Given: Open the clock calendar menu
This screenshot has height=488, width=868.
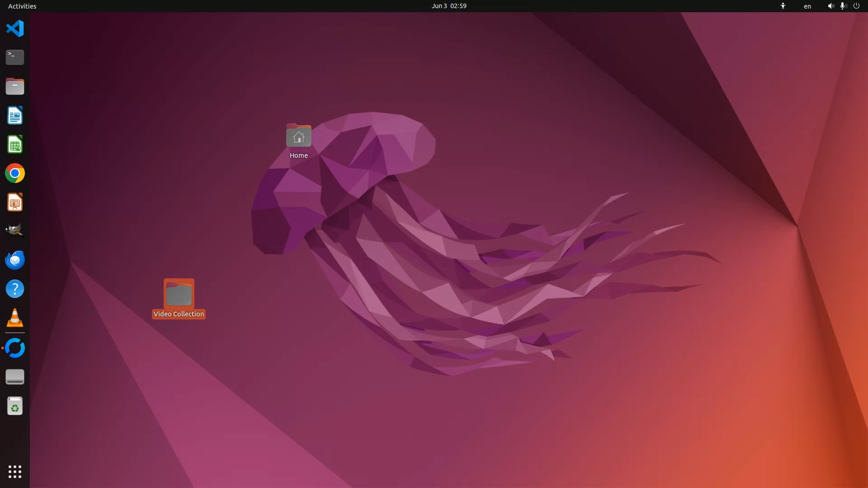Looking at the screenshot, I should [448, 6].
